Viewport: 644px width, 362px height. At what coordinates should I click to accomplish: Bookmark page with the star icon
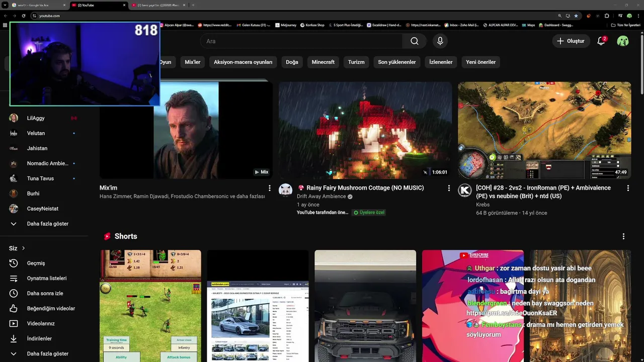(x=576, y=16)
